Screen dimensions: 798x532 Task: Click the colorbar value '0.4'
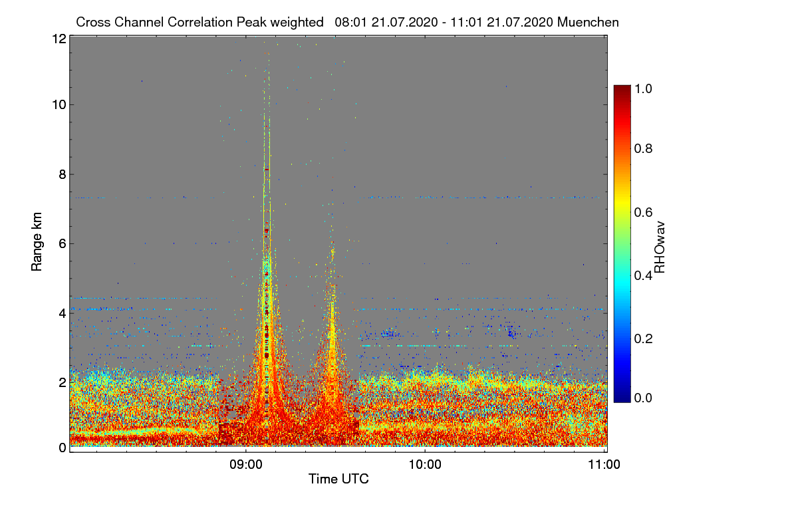coord(643,275)
